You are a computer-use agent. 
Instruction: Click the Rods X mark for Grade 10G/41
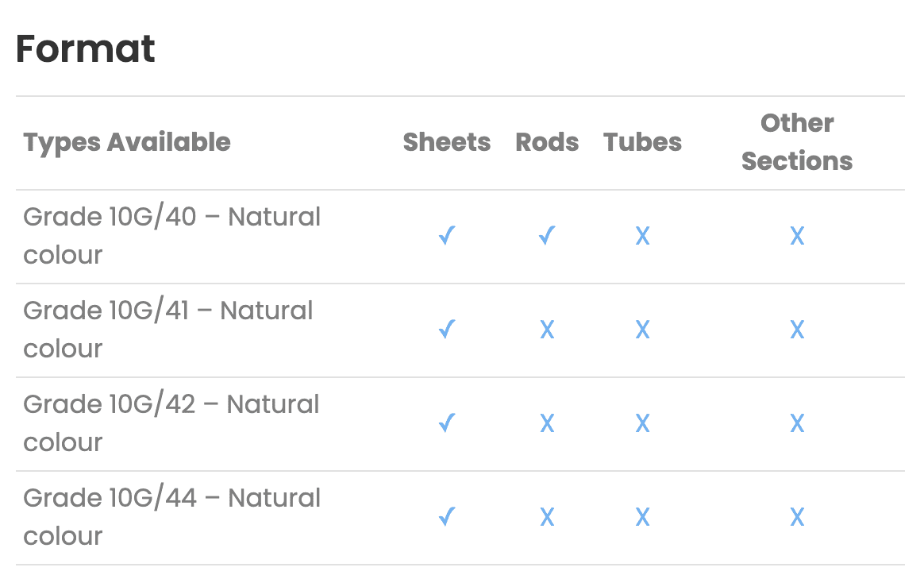pyautogui.click(x=547, y=330)
